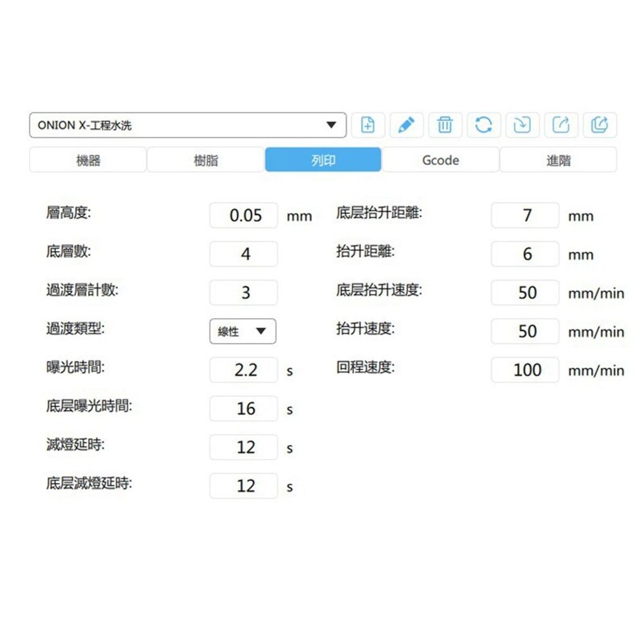This screenshot has height=644, width=644.
Task: Edit the profile with the pencil icon
Action: (407, 125)
